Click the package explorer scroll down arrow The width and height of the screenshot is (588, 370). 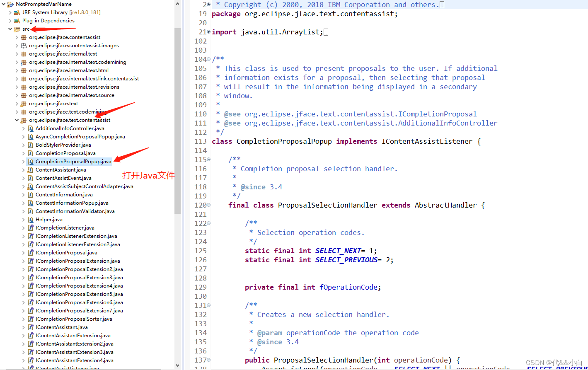pos(178,365)
